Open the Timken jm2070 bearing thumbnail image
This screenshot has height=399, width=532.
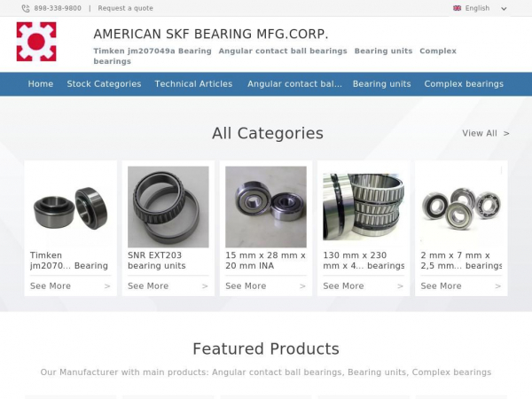(x=71, y=207)
